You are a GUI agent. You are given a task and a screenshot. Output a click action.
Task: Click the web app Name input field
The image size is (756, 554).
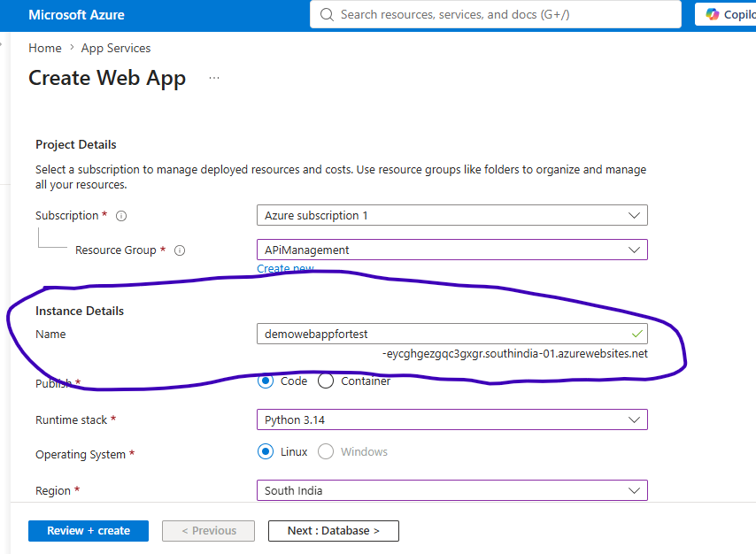tap(452, 334)
